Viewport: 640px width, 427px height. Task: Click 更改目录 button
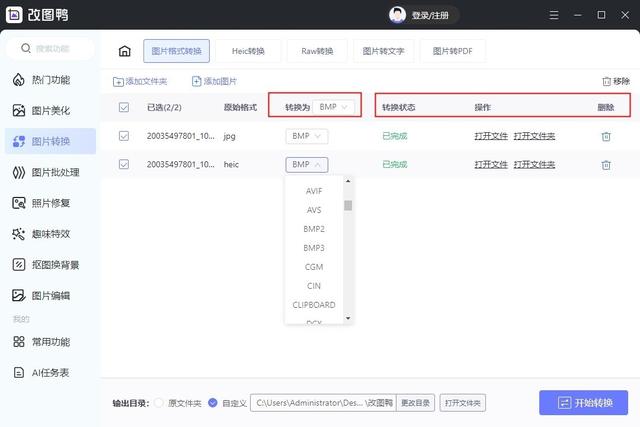coord(415,403)
